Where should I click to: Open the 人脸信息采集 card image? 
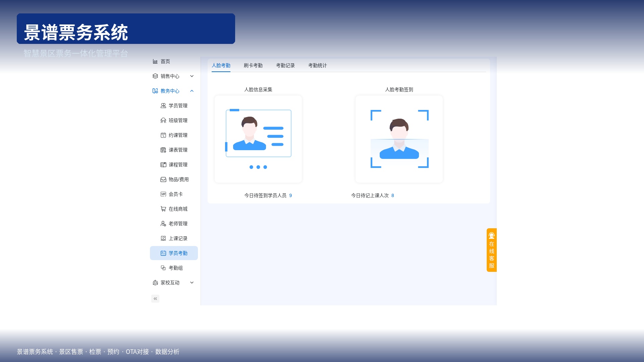[258, 139]
